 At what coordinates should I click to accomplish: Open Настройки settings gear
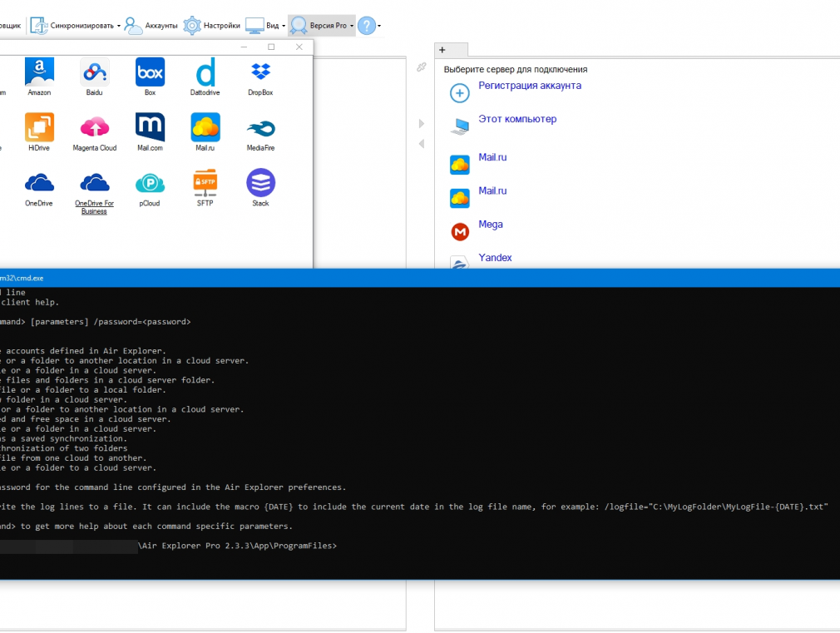211,25
